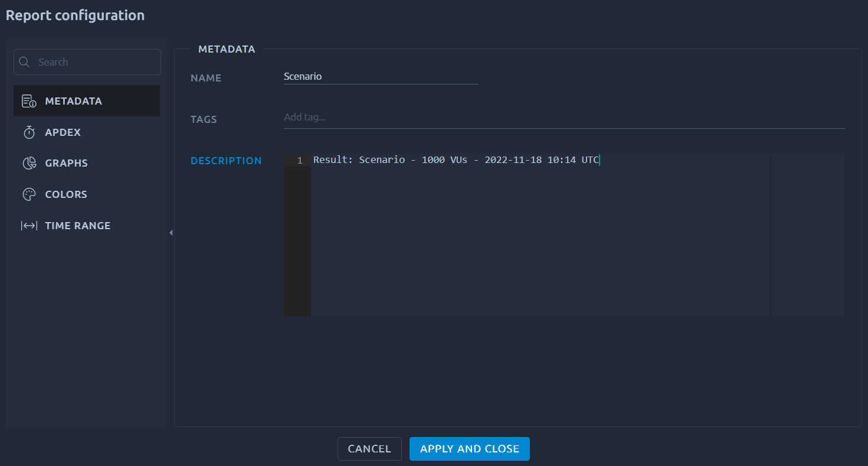Open the METADATA section
The height and width of the screenshot is (466, 868).
click(x=87, y=101)
